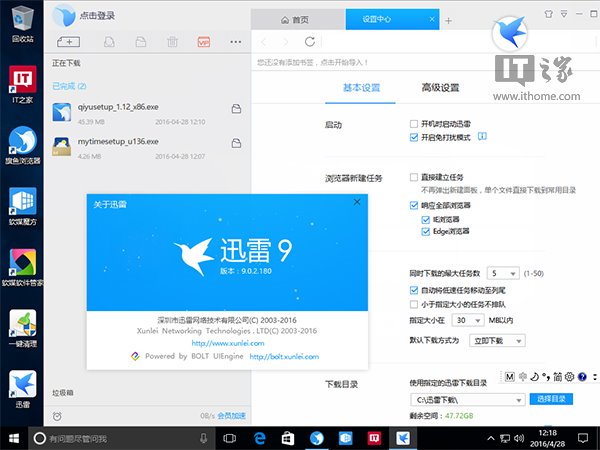Viewport: 600px width, 450px height.
Task: Click the new download task icon
Action: (68, 42)
